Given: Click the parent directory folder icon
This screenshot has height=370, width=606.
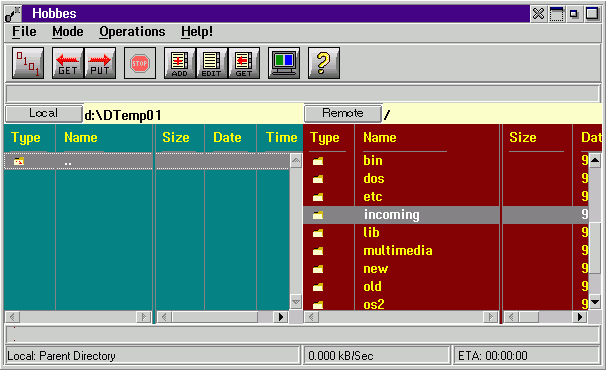Looking at the screenshot, I should (x=19, y=162).
